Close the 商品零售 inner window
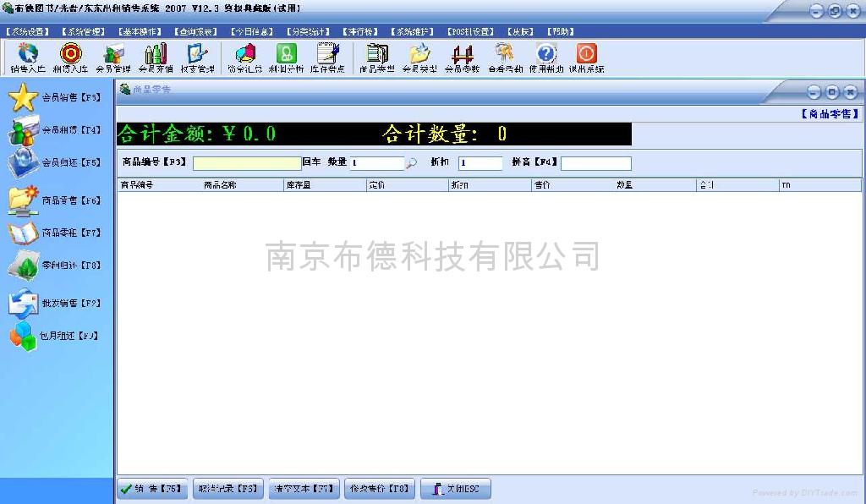 point(851,91)
